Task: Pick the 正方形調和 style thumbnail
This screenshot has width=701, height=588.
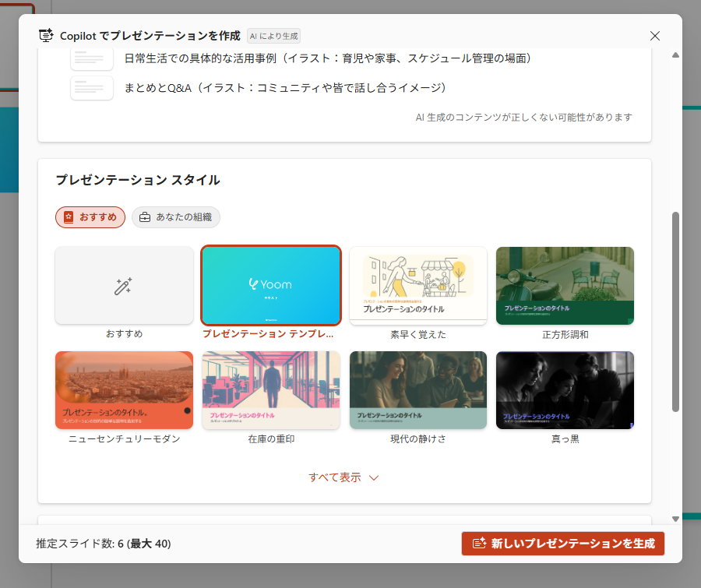Action: point(565,286)
